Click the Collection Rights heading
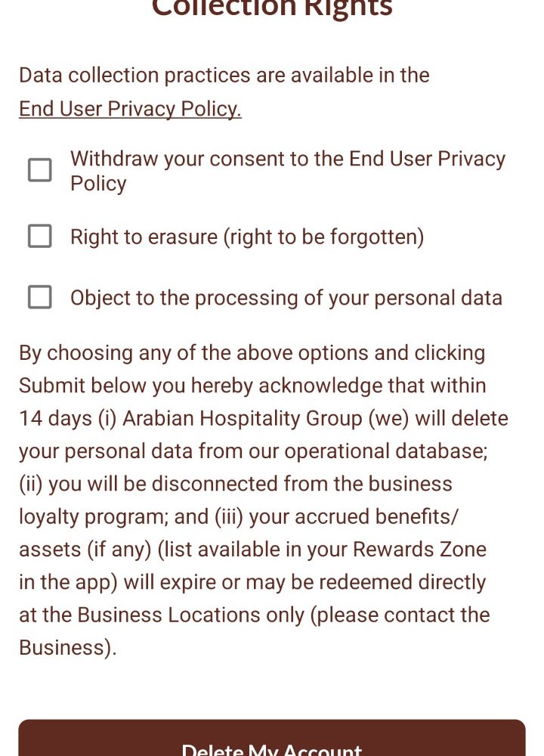Screen dimensions: 544x756 (x=272, y=8)
